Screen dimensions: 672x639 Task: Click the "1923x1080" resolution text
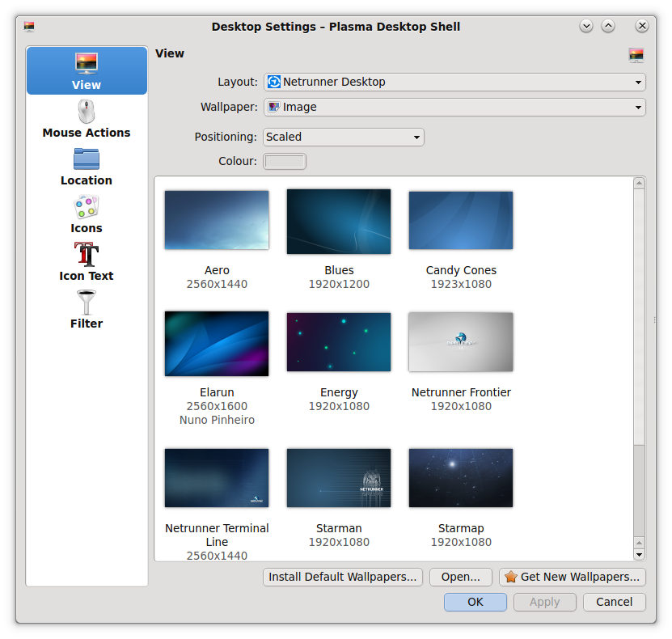(461, 284)
